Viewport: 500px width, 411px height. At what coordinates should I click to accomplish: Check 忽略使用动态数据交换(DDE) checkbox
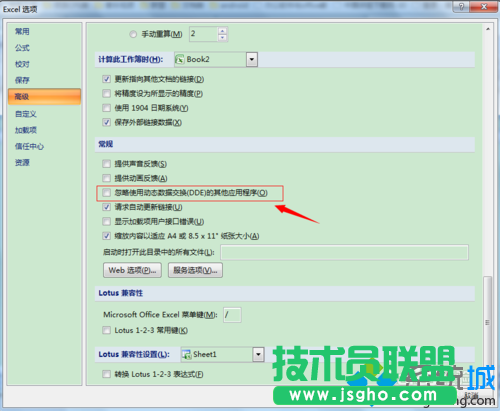[106, 193]
